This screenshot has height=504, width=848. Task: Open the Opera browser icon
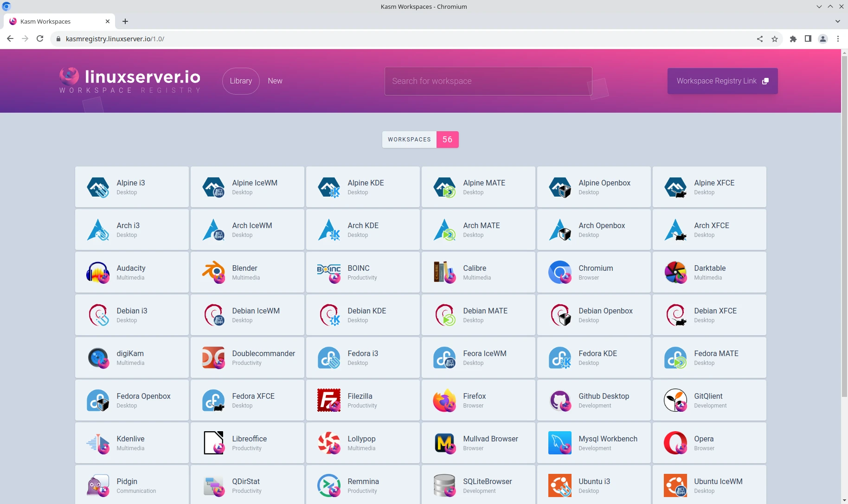675,443
